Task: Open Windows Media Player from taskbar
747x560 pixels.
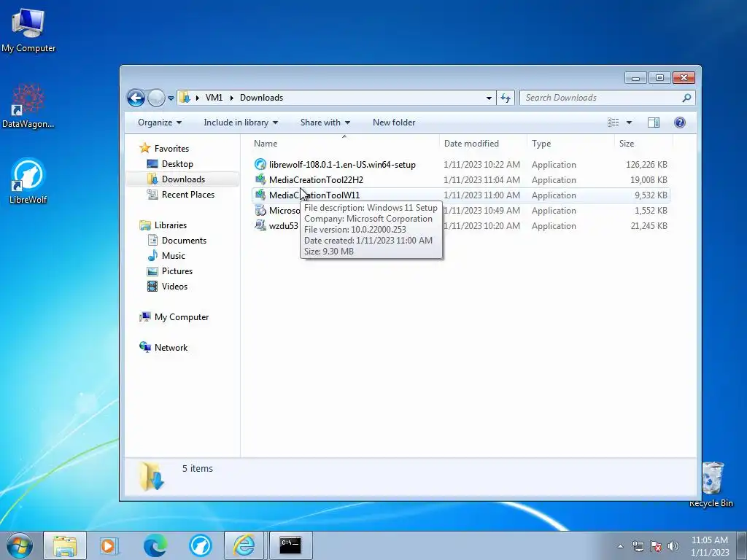Action: click(x=109, y=545)
